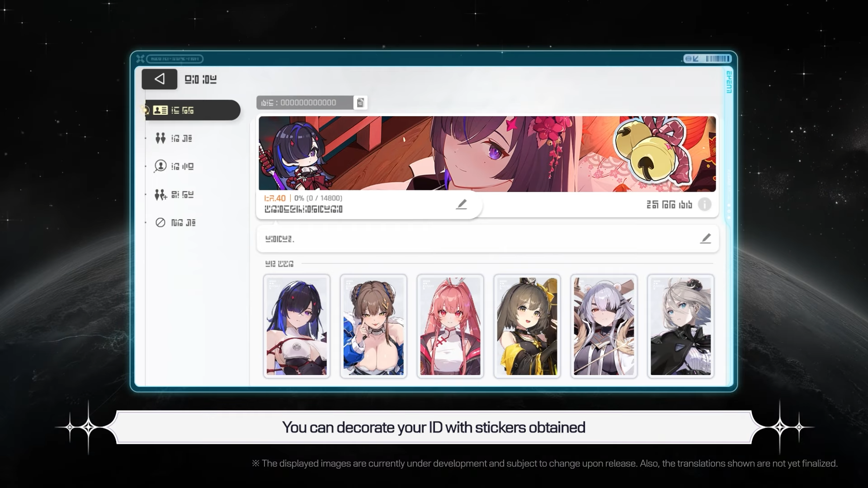Open the two-figures sidebar tab
Image resolution: width=868 pixels, height=488 pixels.
click(174, 138)
